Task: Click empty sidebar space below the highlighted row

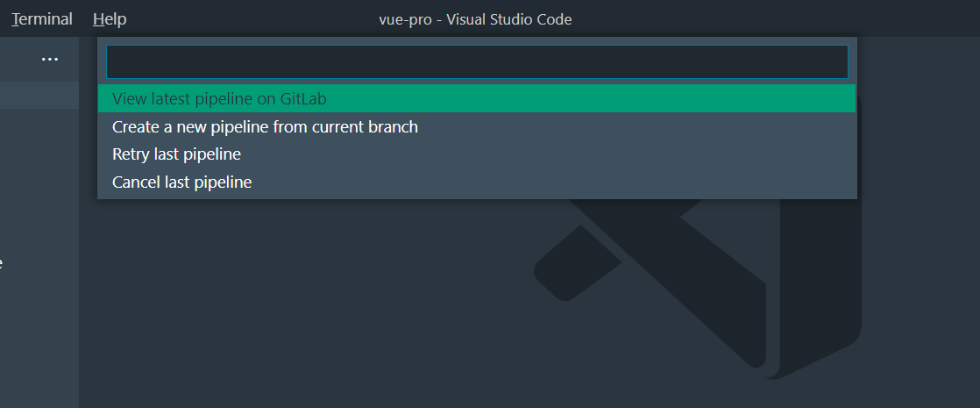Action: (x=39, y=175)
